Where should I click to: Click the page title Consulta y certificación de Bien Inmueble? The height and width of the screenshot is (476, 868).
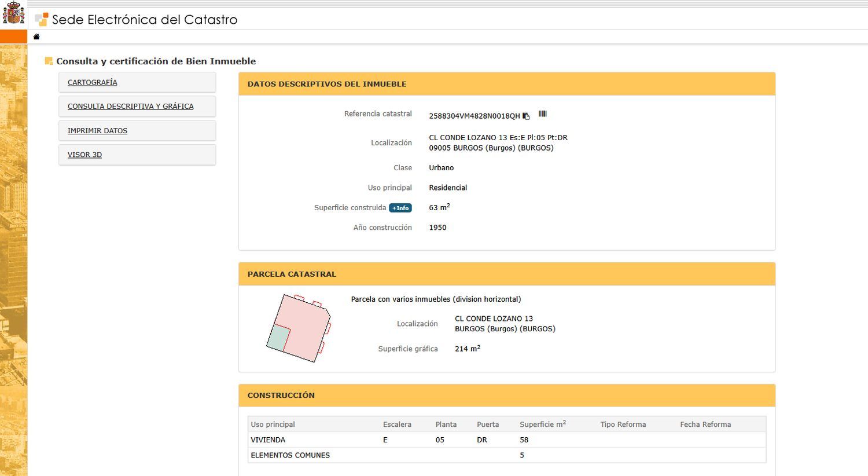pos(156,61)
